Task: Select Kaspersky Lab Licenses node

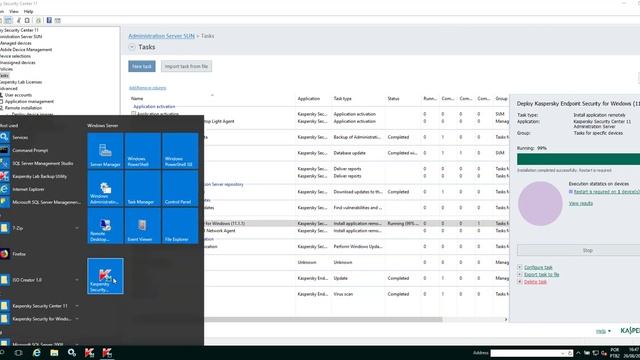Action: [x=21, y=82]
